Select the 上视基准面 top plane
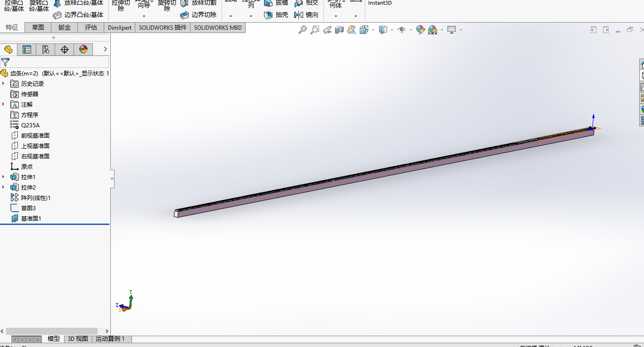 point(30,146)
